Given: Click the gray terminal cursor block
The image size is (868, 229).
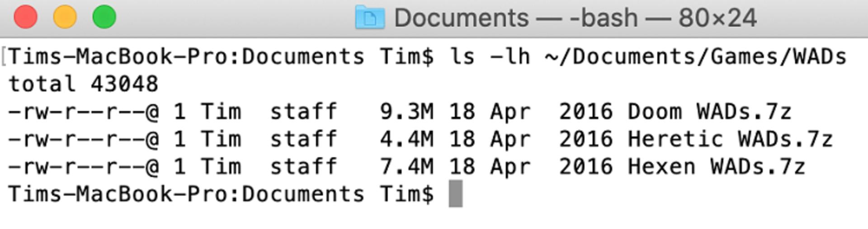Looking at the screenshot, I should click(455, 193).
